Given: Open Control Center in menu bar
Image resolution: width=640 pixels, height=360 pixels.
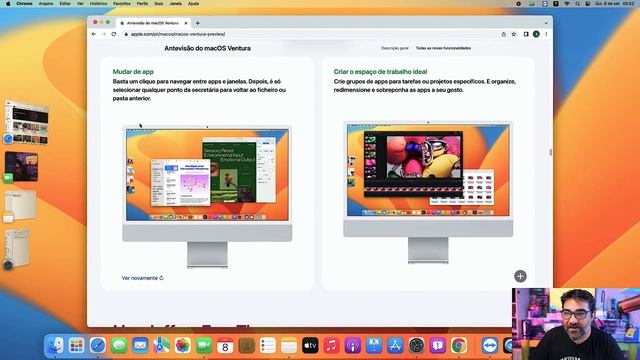Looking at the screenshot, I should [588, 4].
